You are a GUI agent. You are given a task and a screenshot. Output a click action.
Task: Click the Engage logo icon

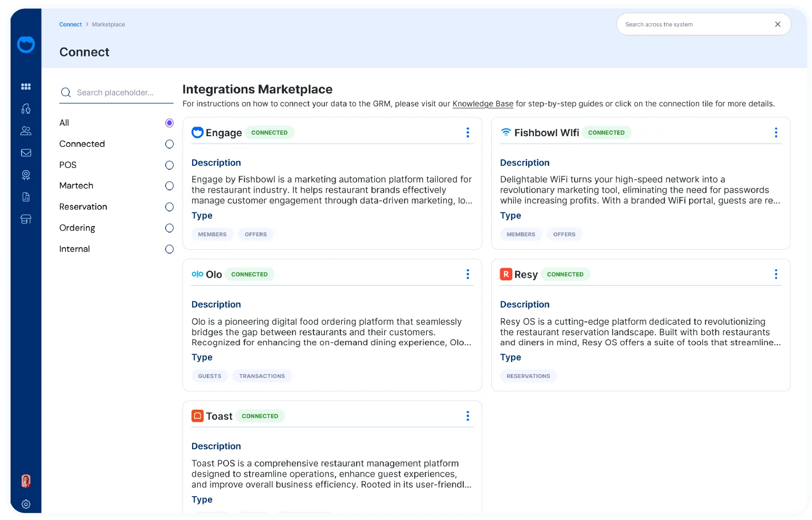[x=197, y=132]
